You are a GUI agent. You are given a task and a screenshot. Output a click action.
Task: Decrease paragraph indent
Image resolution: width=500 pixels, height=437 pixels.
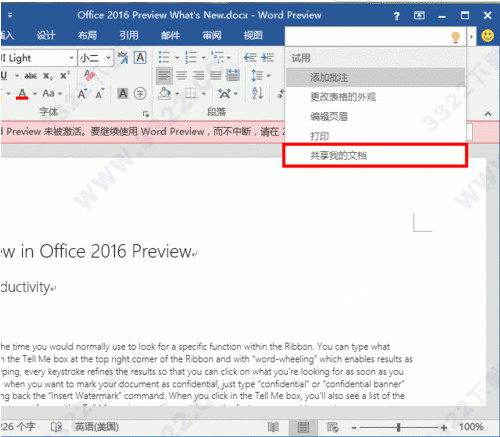[250, 57]
